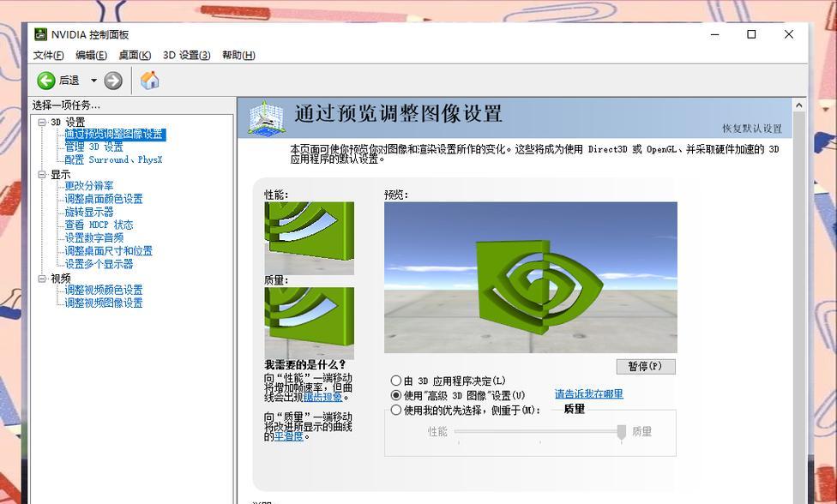Open 调整视频图像设置 tree item
This screenshot has height=504, width=837.
coord(104,303)
